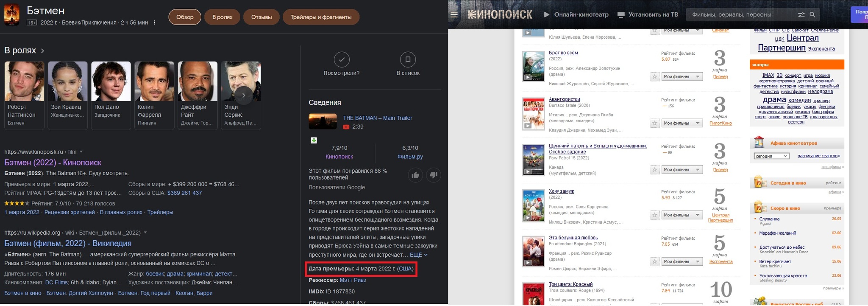Viewport: 868px width, 306px height.
Task: Open Колин Фаррелл cast card
Action: tap(154, 95)
